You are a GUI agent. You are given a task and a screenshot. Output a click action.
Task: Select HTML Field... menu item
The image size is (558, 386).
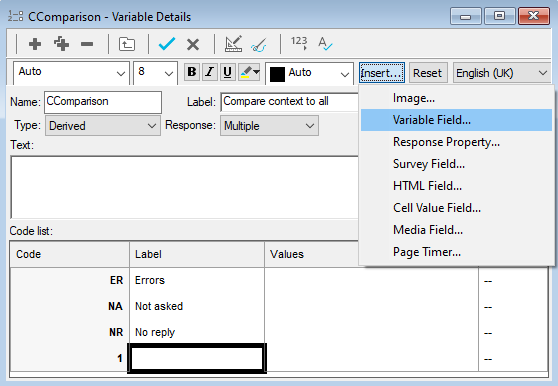pyautogui.click(x=457, y=186)
